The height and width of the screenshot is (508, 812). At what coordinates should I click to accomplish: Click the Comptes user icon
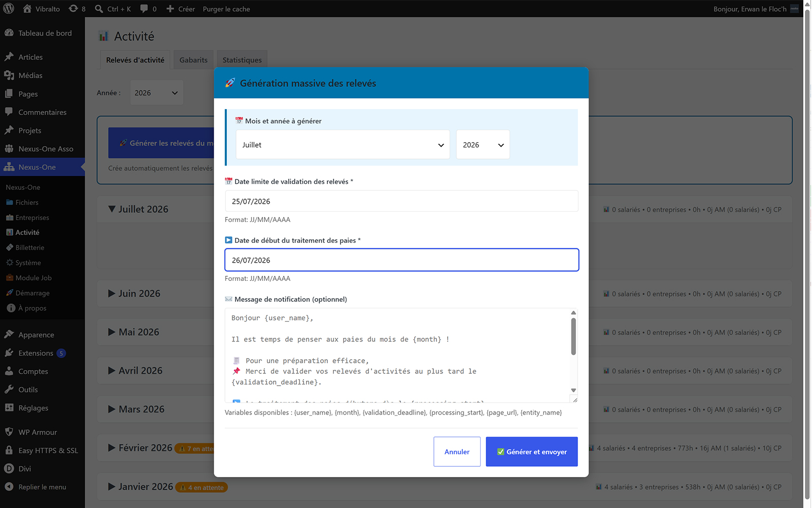[x=9, y=371]
